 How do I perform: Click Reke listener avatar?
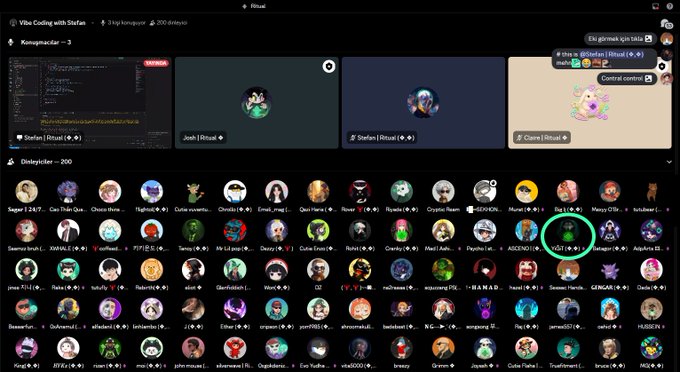pos(68,270)
